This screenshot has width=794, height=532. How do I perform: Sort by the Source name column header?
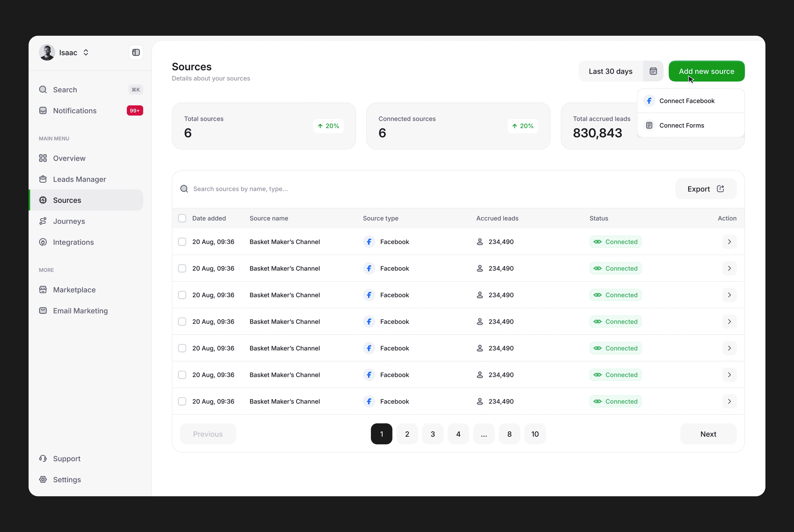269,218
